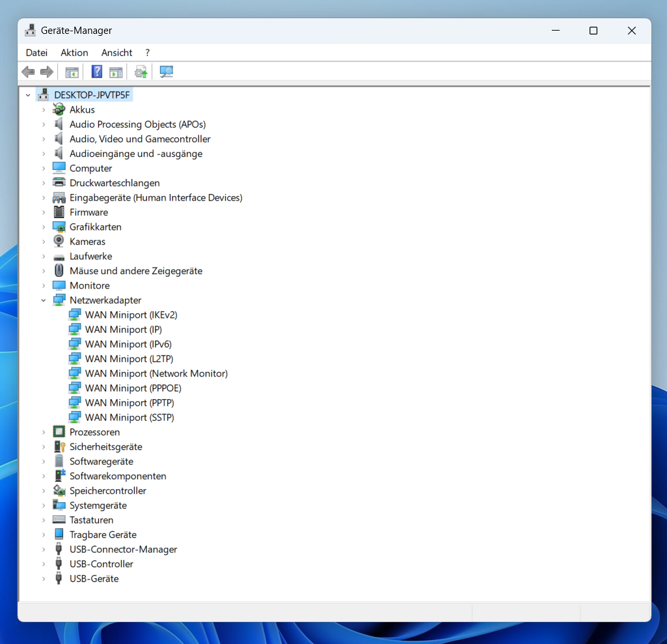The height and width of the screenshot is (644, 667).
Task: Expand the Softwaregeräte category
Action: coord(44,462)
